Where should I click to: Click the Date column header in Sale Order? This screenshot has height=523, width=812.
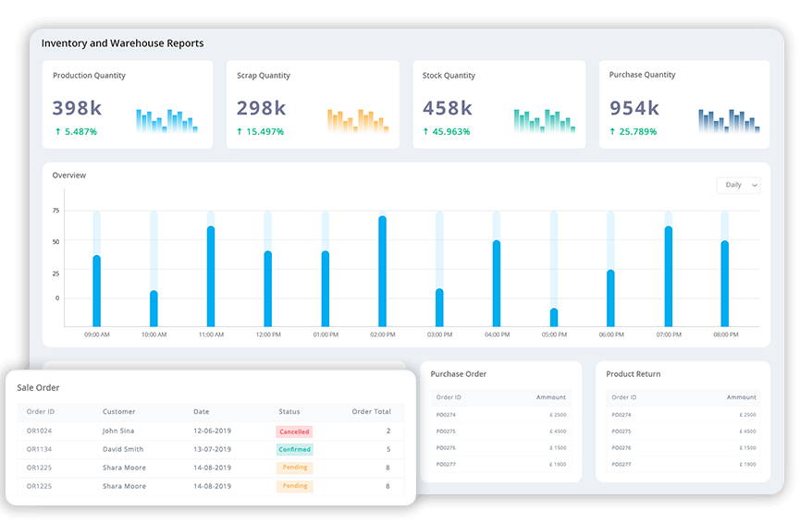click(202, 412)
